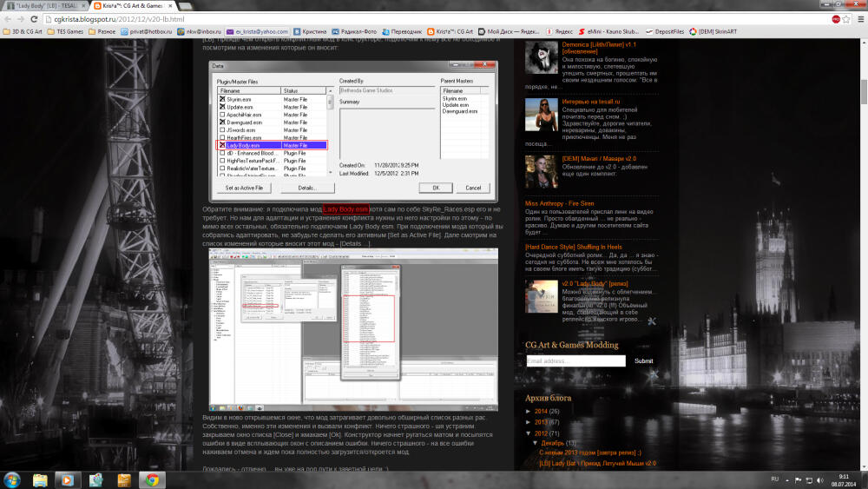Open the Радикал-Фото bookmark

[x=354, y=31]
